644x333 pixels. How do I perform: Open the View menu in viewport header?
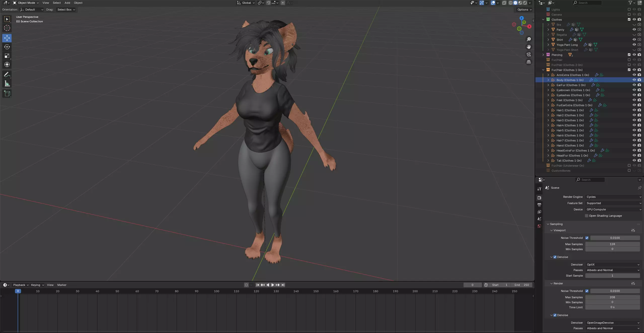click(46, 3)
